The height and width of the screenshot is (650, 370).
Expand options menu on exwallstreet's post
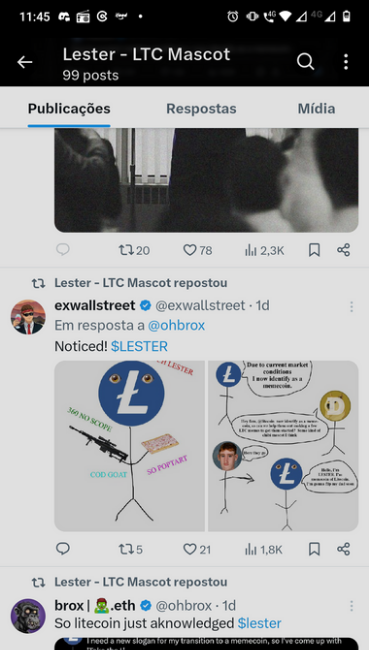click(x=351, y=306)
